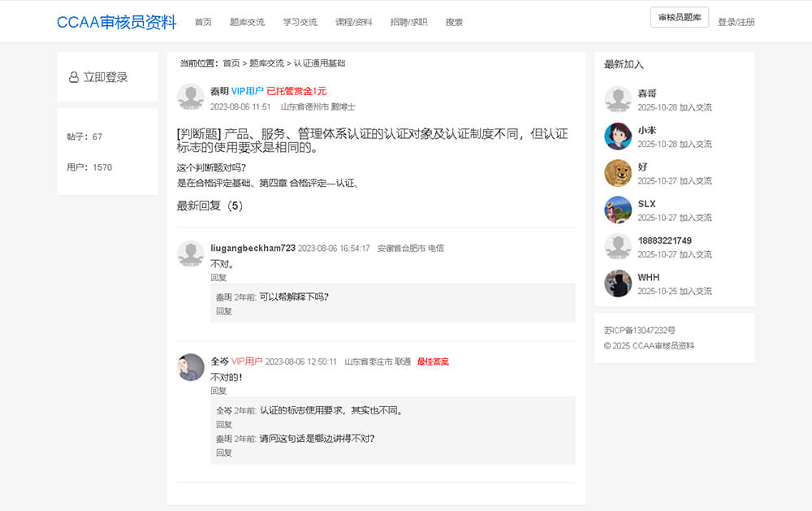Open 全岑's avatar next to 最佳答案 post

coord(190,366)
